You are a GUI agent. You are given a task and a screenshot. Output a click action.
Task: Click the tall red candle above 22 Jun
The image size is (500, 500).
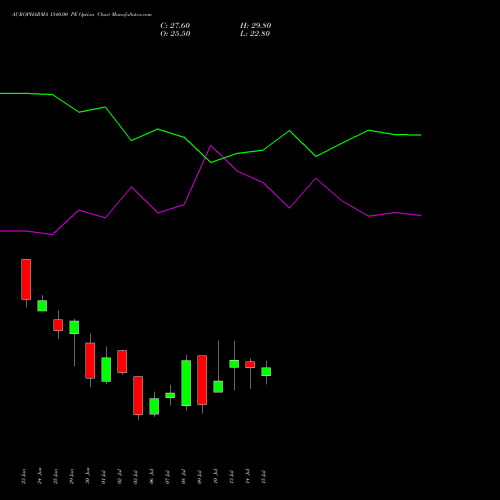pos(26,279)
